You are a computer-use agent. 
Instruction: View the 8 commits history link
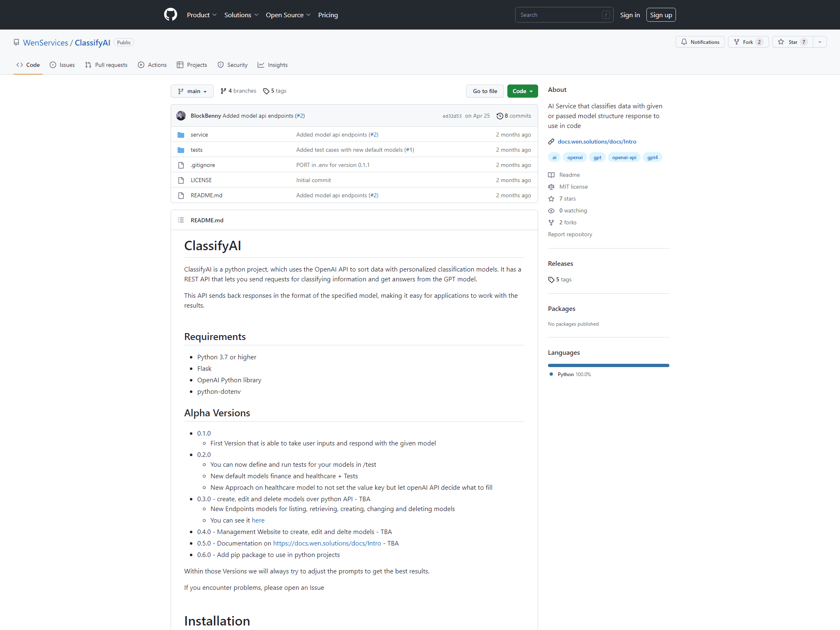tap(514, 116)
